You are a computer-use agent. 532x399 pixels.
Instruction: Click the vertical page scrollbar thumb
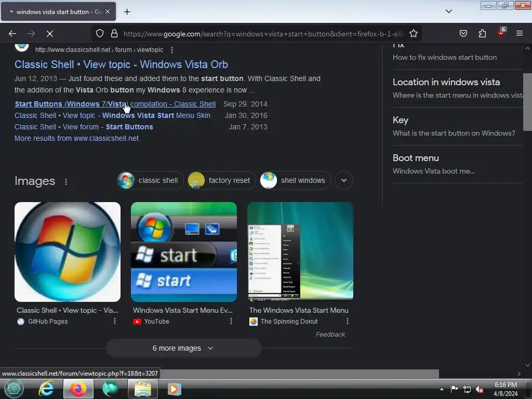[x=527, y=102]
